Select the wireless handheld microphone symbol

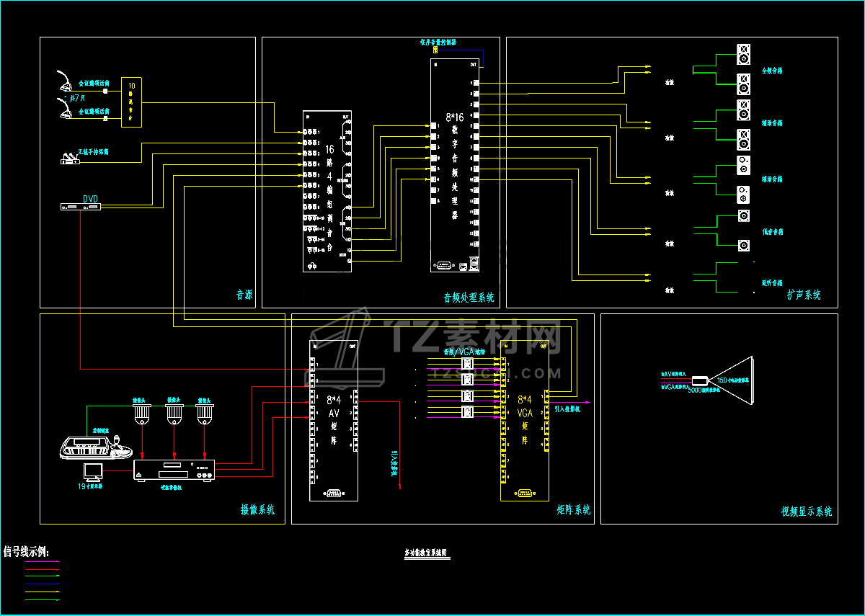point(70,159)
